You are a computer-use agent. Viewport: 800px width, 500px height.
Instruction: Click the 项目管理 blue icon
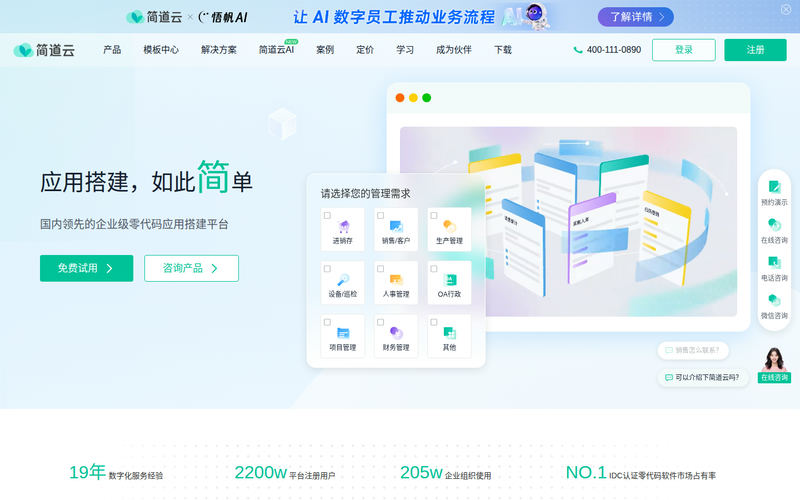[x=343, y=333]
